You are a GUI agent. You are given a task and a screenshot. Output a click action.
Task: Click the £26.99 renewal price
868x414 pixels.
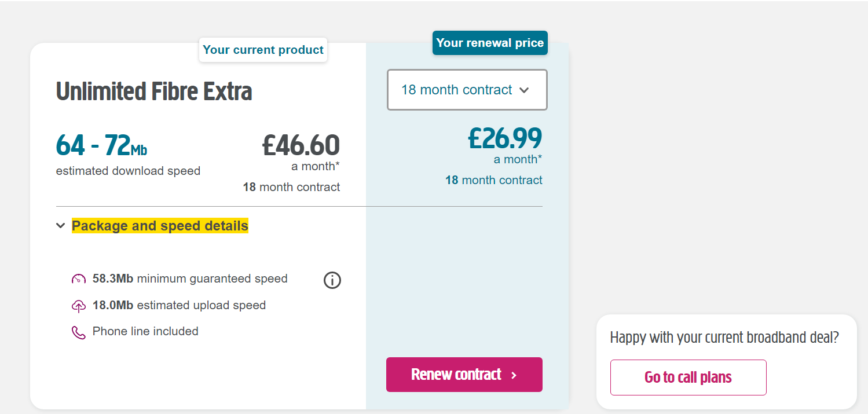click(504, 138)
